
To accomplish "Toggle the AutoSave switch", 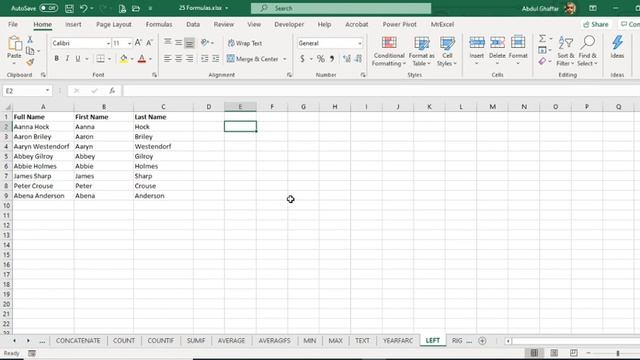I will coord(49,8).
